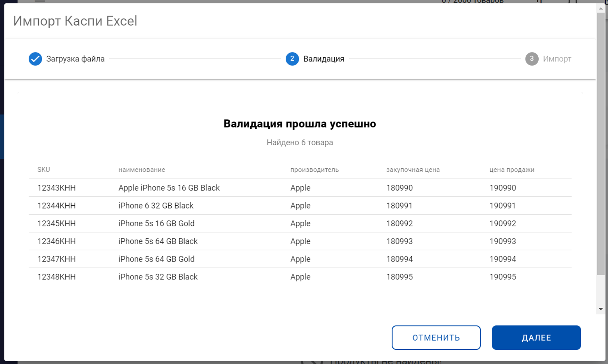Click purchase price 180993 cell
Viewport: 608px width, 364px height.
(x=399, y=241)
